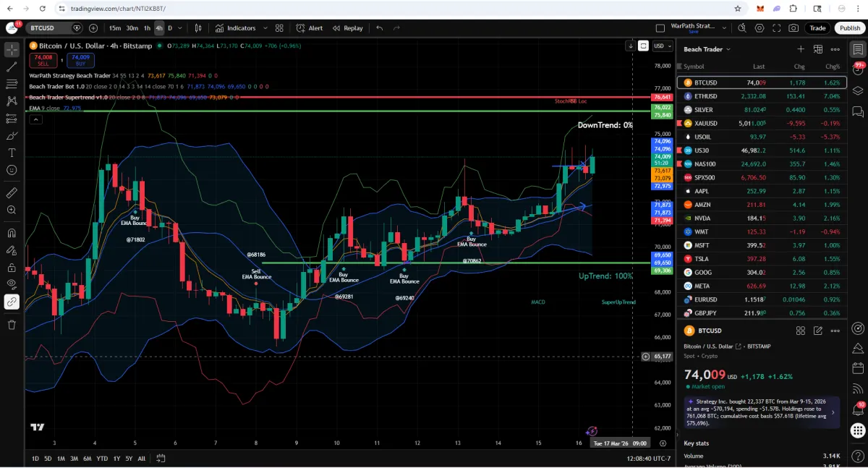Add a symbol to the watchlist
The image size is (868, 468).
coord(801,49)
